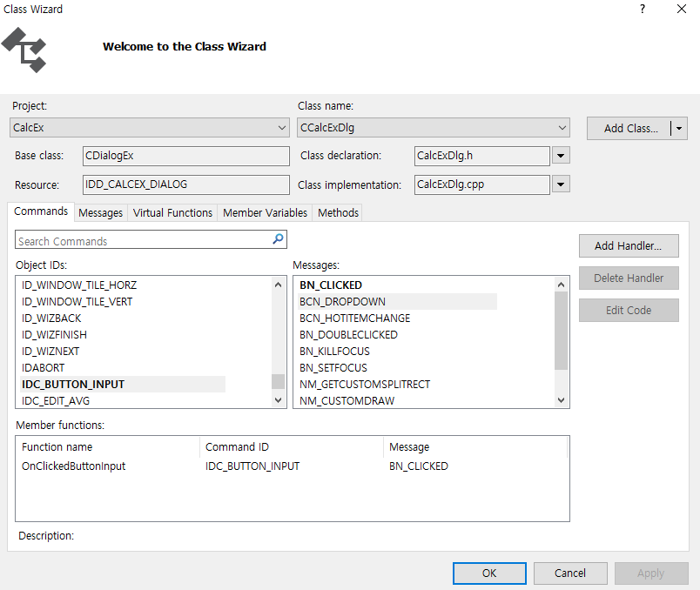Click the Class Wizard logo icon
This screenshot has height=590, width=700.
[x=24, y=50]
